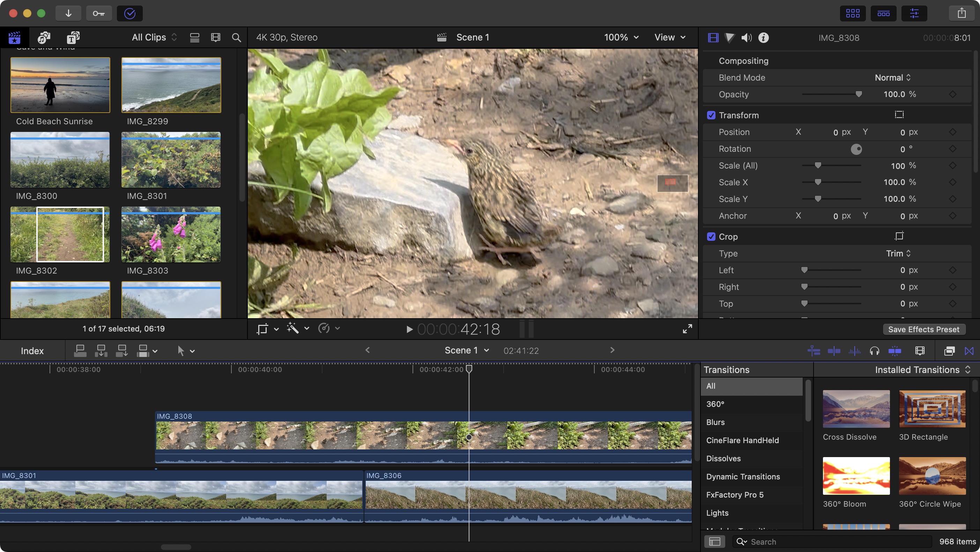Image resolution: width=980 pixels, height=552 pixels.
Task: Open the Info inspector
Action: [x=763, y=37]
